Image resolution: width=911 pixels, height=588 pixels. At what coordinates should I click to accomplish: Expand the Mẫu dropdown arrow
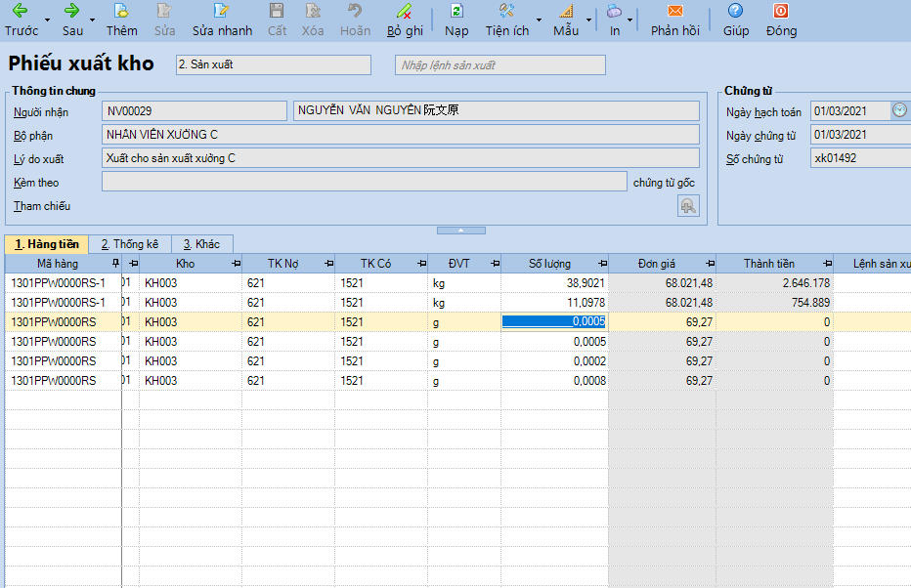[588, 21]
